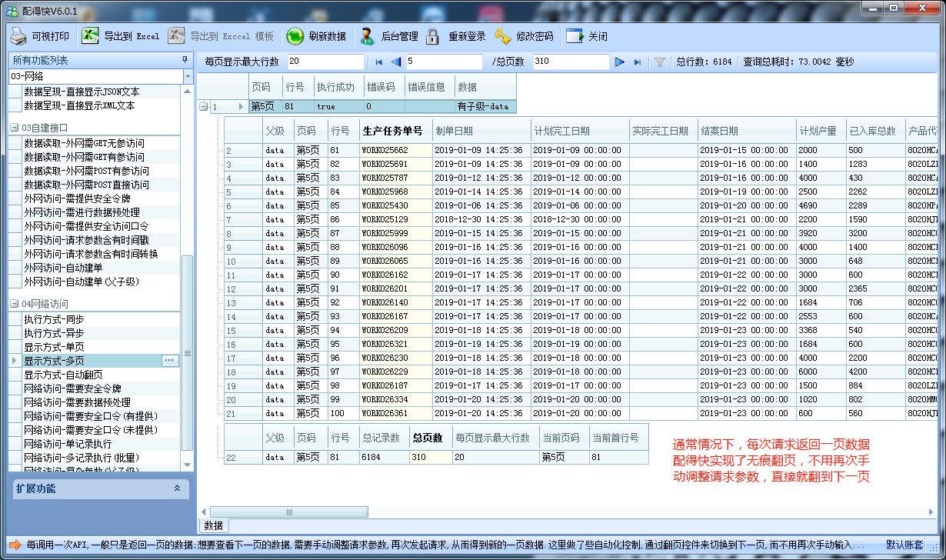
Task: Select 显示方式-单页 in the list
Action: [x=54, y=347]
